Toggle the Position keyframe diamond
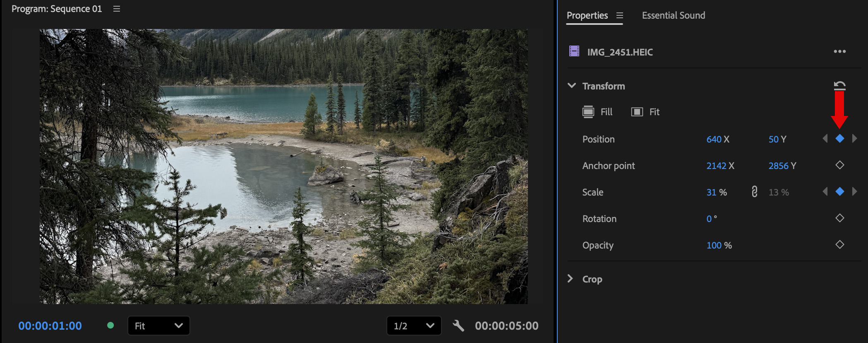This screenshot has height=343, width=868. pyautogui.click(x=839, y=139)
